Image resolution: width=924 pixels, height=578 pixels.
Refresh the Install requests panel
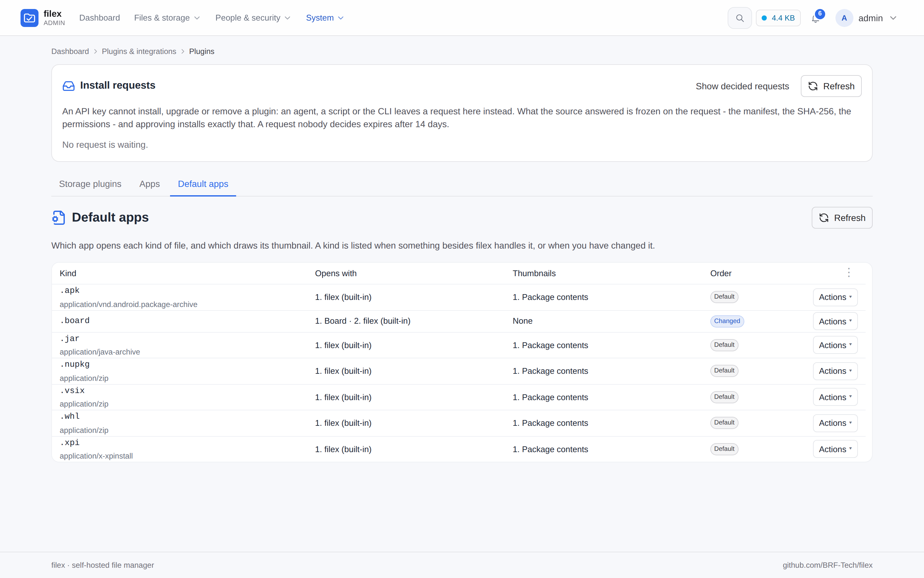point(831,86)
